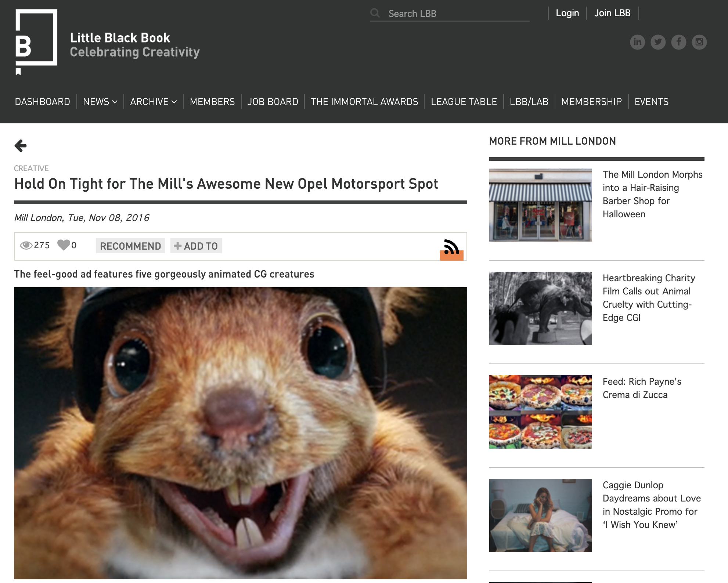Click the LinkedIn social icon
The image size is (728, 583).
point(637,42)
